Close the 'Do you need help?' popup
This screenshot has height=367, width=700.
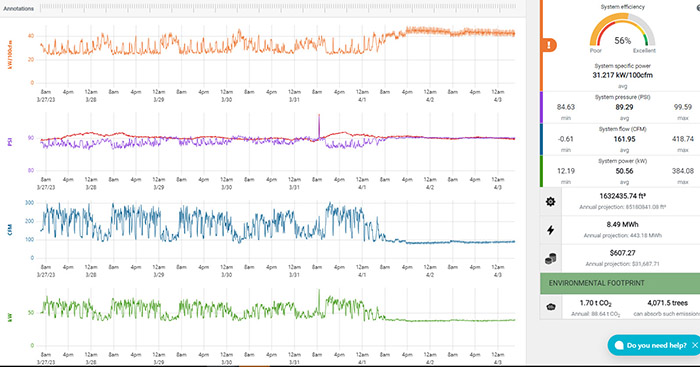coord(695,345)
